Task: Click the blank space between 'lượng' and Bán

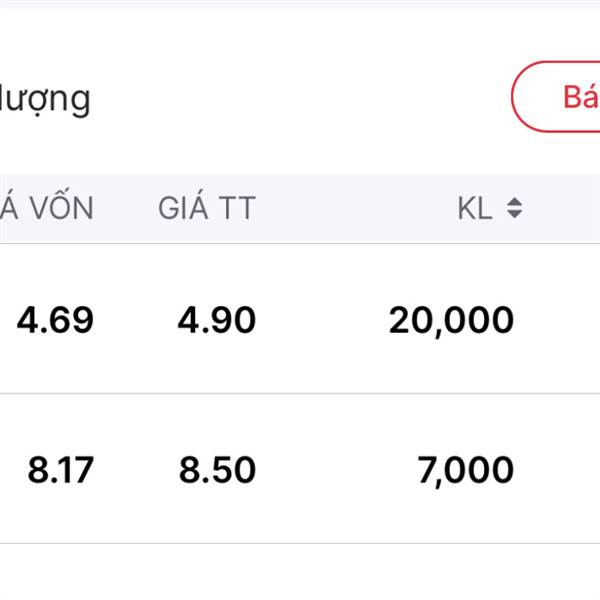Action: [300, 98]
